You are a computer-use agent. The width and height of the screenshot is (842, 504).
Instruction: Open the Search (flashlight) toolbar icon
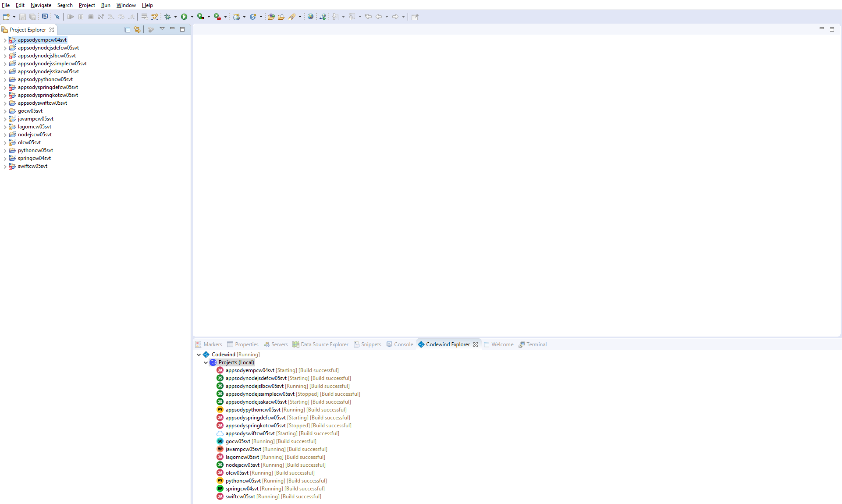292,17
